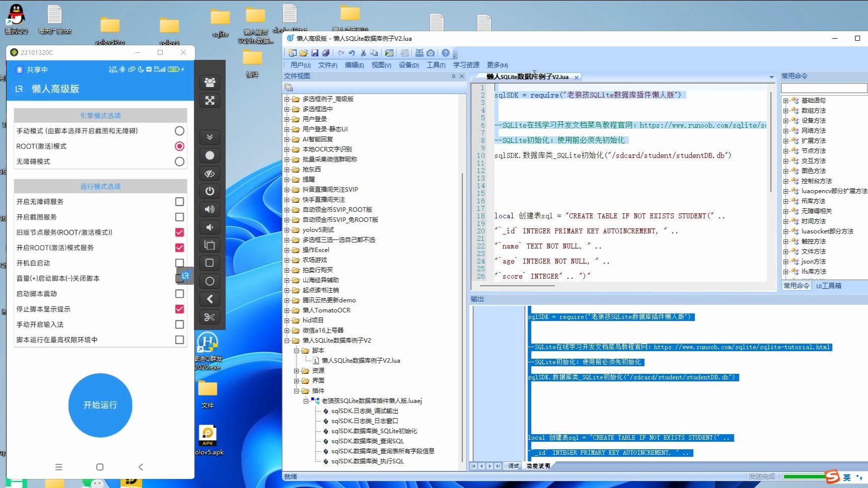Click the save toolbar icon
The height and width of the screenshot is (488, 868).
315,53
